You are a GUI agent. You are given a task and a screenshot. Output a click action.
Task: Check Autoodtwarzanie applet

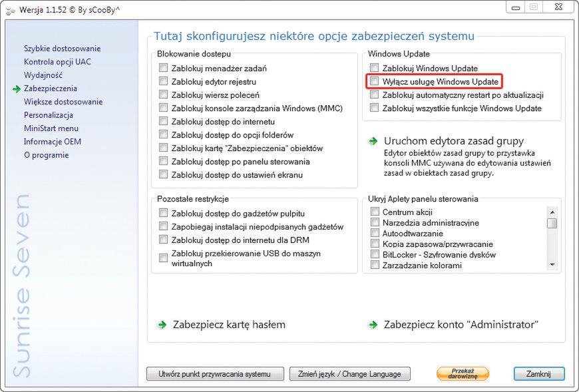pyautogui.click(x=375, y=233)
